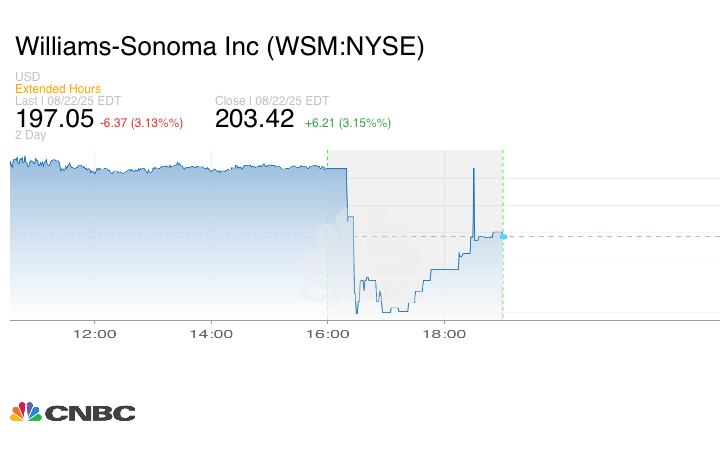The width and height of the screenshot is (720, 450).
Task: Click the 14:00 time axis label
Action: pyautogui.click(x=212, y=335)
